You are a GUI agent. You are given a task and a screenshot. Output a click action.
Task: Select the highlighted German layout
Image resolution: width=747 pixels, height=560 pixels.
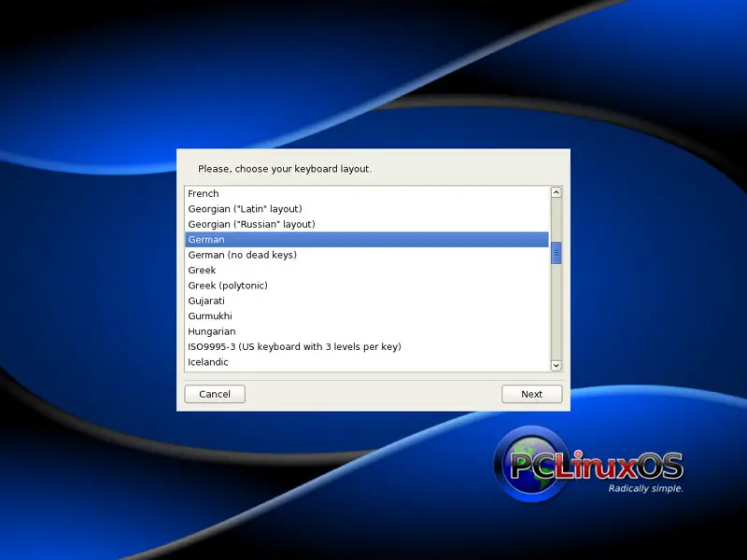pyautogui.click(x=367, y=239)
